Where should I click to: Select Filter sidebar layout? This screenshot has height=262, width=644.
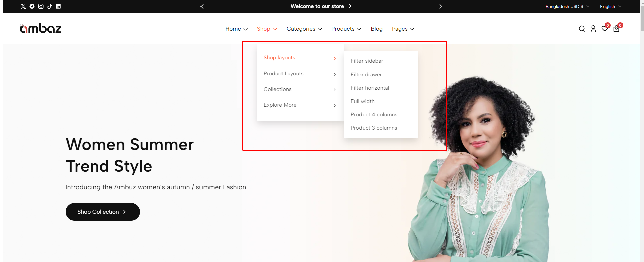(367, 61)
